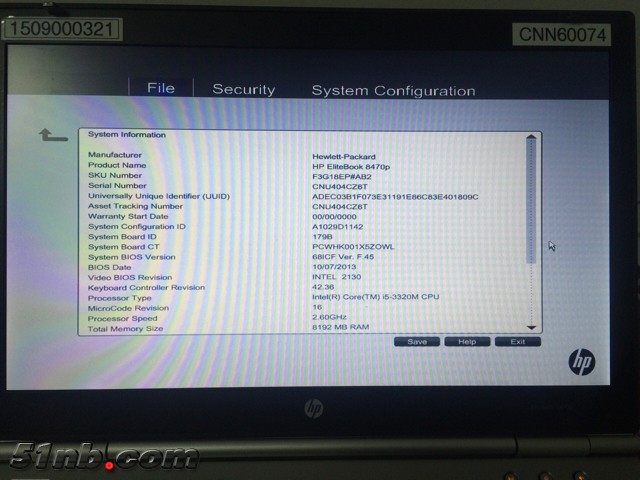Click the Help button
This screenshot has height=480, width=640.
pyautogui.click(x=467, y=342)
